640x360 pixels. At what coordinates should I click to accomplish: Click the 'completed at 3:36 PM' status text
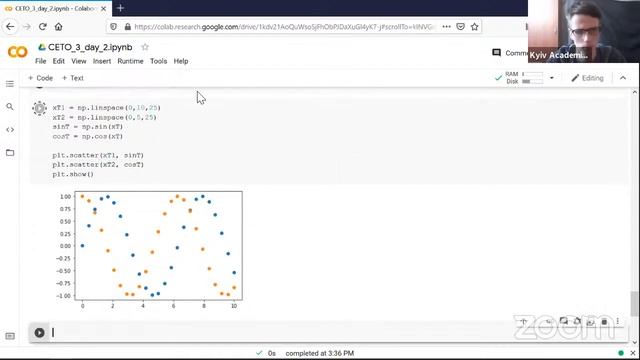(320, 353)
